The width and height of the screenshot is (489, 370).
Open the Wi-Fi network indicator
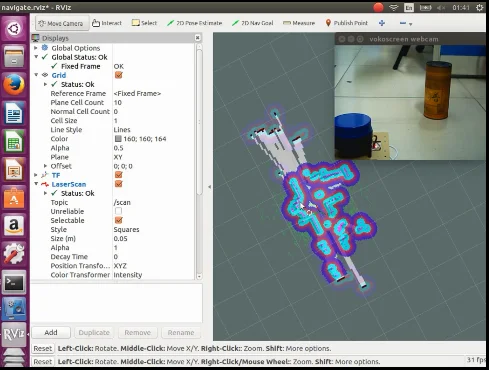coord(394,7)
